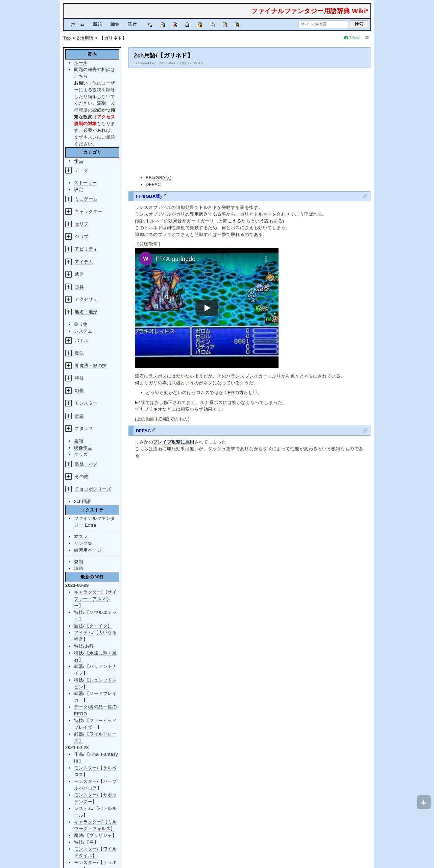Open the ホーム menu item
The width and height of the screenshot is (434, 868).
pos(78,24)
